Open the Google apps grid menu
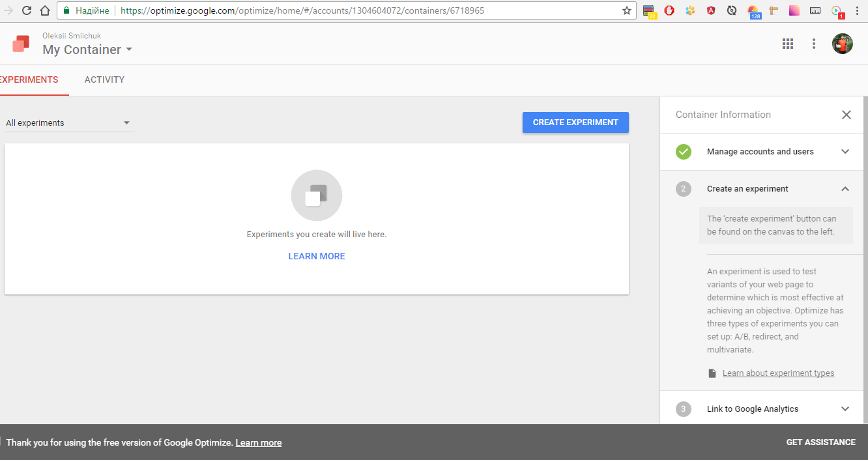The width and height of the screenshot is (868, 460). [x=788, y=44]
